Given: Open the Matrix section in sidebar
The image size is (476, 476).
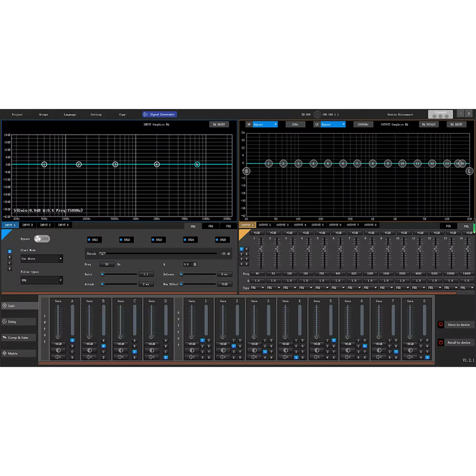Looking at the screenshot, I should [x=19, y=353].
